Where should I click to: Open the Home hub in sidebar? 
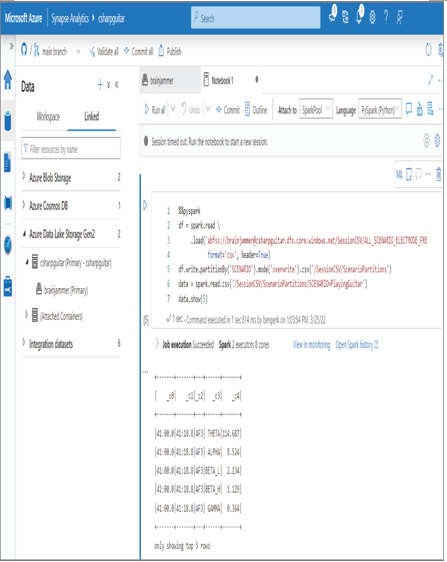[x=8, y=80]
